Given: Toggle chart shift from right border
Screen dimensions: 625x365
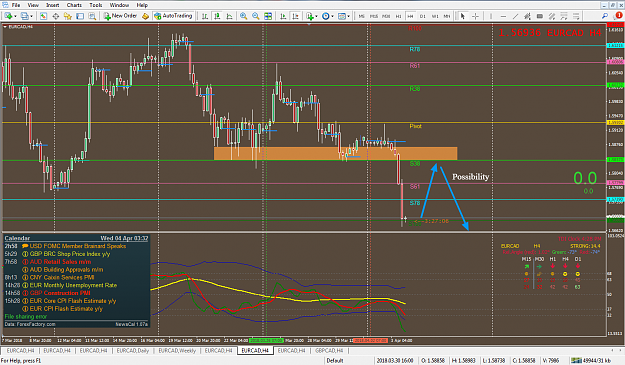Looking at the screenshot, I should point(295,16).
